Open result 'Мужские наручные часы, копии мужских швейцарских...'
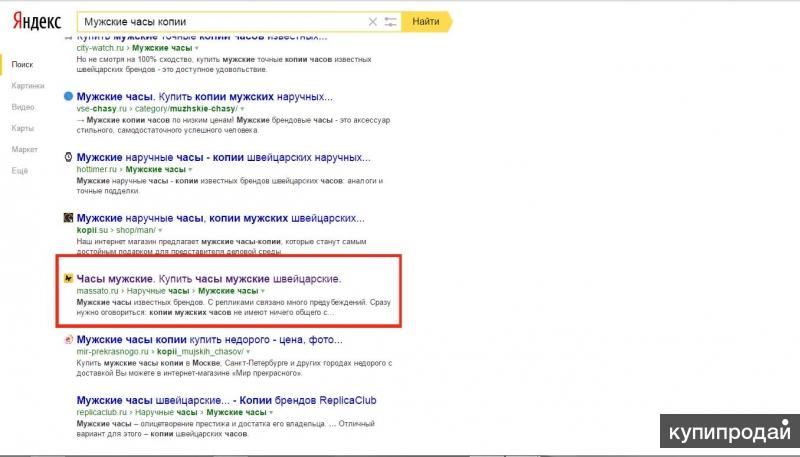 click(220, 218)
